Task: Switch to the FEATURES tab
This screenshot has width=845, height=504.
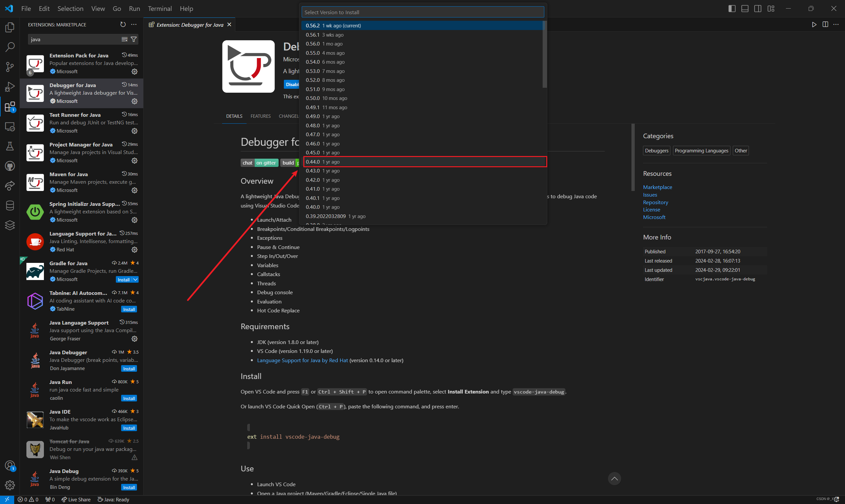Action: tap(261, 116)
